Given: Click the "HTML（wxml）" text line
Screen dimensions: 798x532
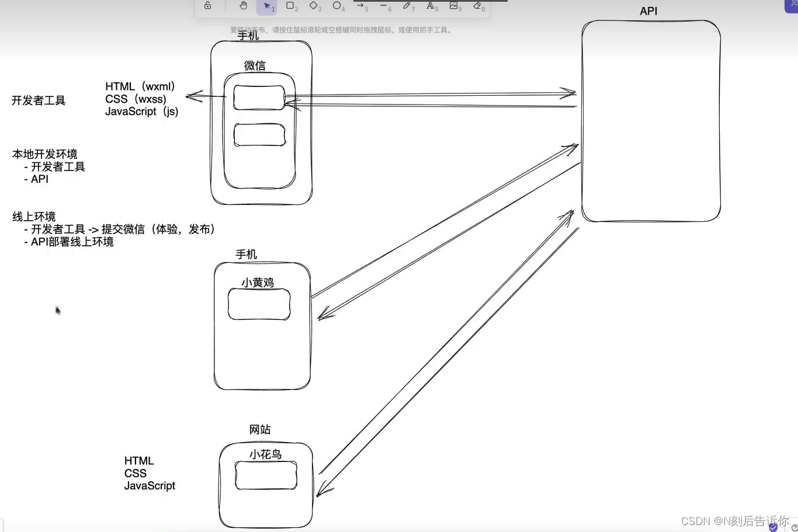Looking at the screenshot, I should [x=140, y=86].
